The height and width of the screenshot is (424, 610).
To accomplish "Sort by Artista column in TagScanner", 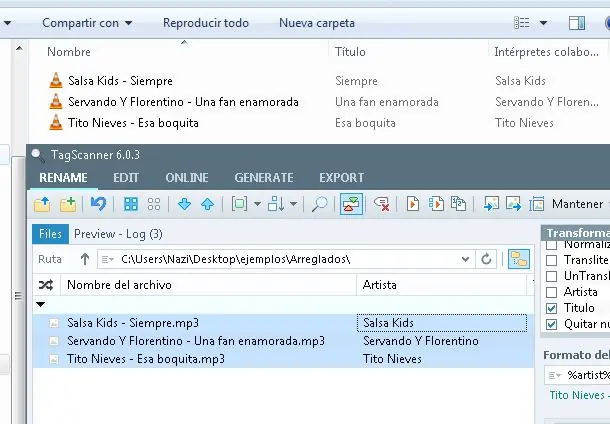I will (x=442, y=285).
